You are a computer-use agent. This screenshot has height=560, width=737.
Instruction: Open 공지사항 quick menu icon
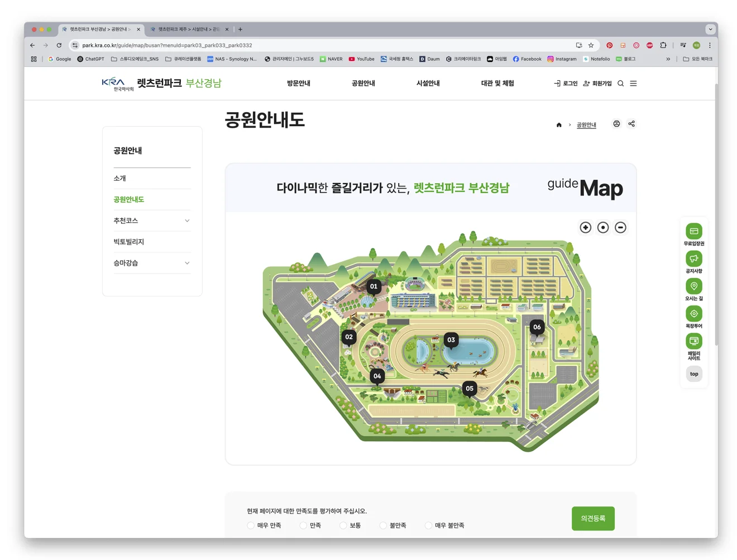[694, 259]
